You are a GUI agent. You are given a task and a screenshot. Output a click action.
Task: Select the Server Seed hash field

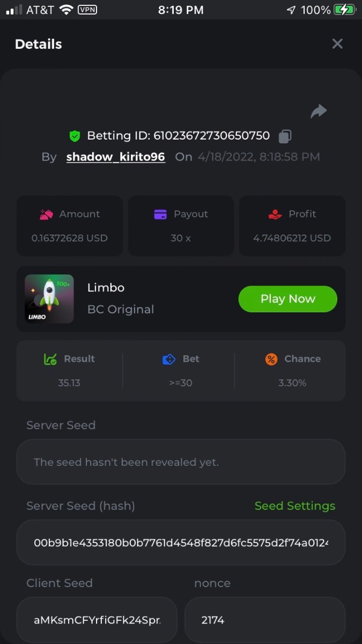(181, 543)
